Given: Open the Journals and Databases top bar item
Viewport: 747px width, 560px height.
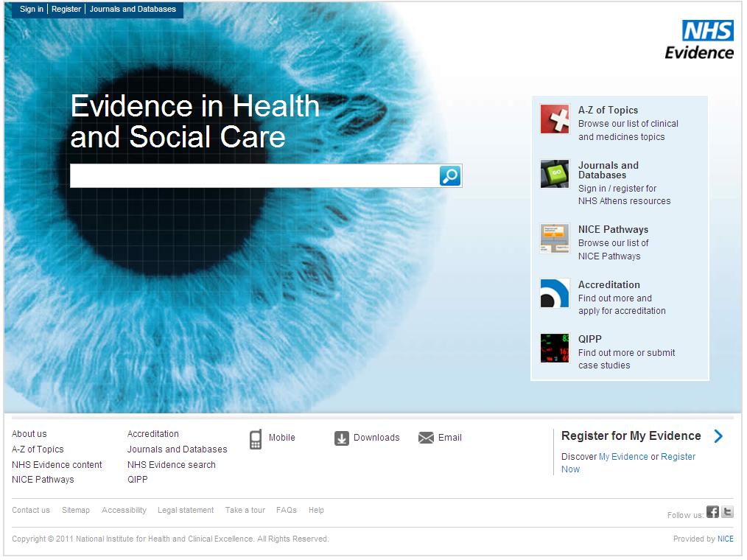Looking at the screenshot, I should click(x=133, y=10).
